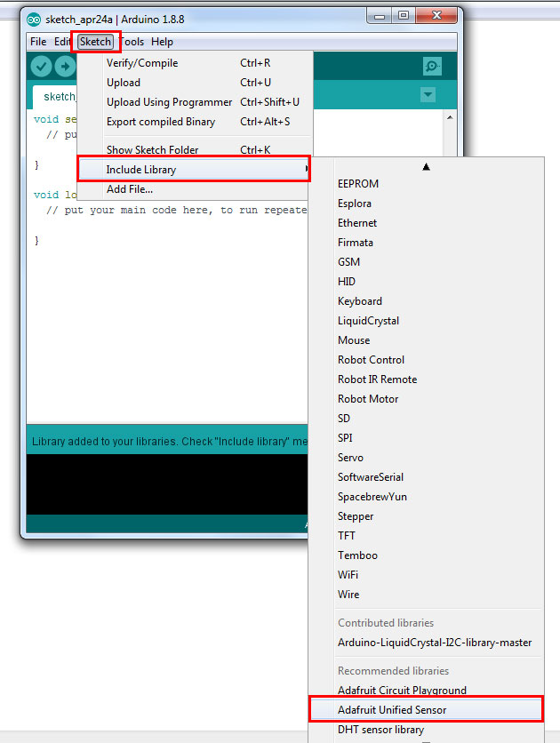Viewport: 560px width, 743px height.
Task: Open the Help menu
Action: 162,42
